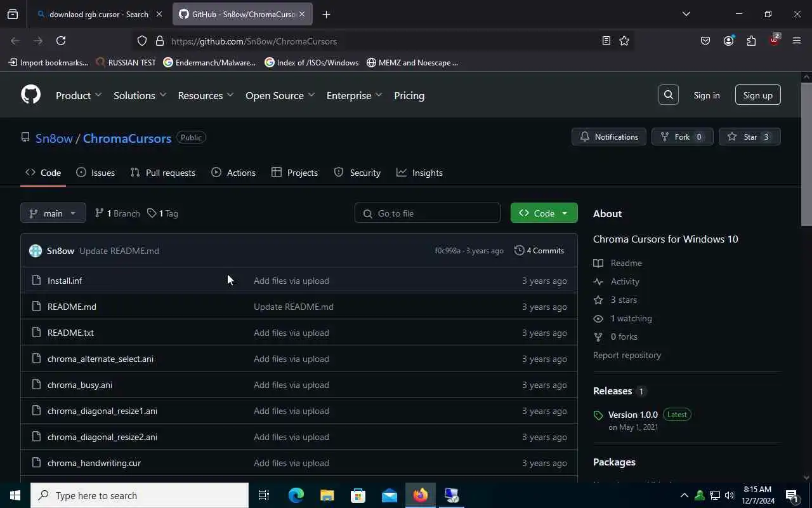
Task: Open File Explorer from the taskbar
Action: click(x=327, y=495)
